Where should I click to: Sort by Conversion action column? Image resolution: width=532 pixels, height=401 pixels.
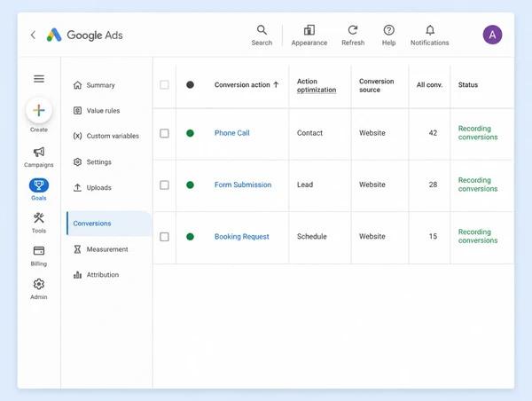pos(246,85)
